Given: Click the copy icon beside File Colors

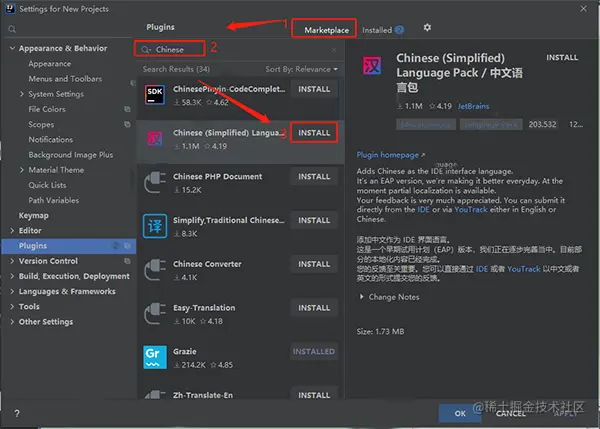Looking at the screenshot, I should [127, 109].
